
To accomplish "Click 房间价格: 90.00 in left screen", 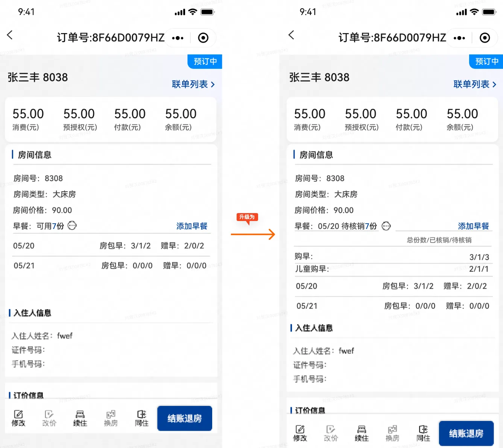I will (x=43, y=210).
